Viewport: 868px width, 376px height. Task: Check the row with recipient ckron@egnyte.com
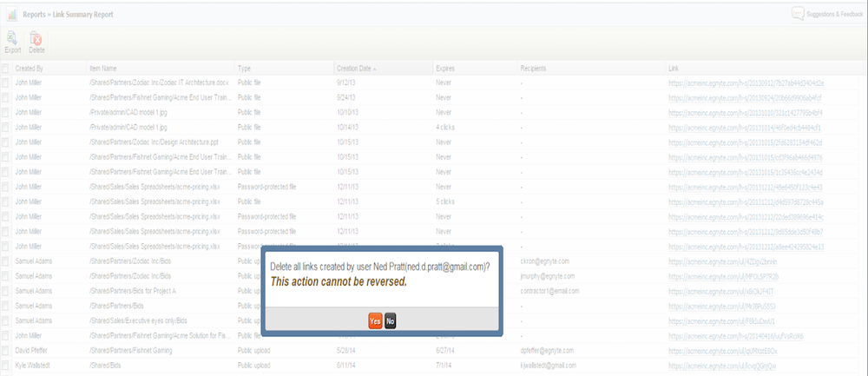pyautogui.click(x=5, y=261)
